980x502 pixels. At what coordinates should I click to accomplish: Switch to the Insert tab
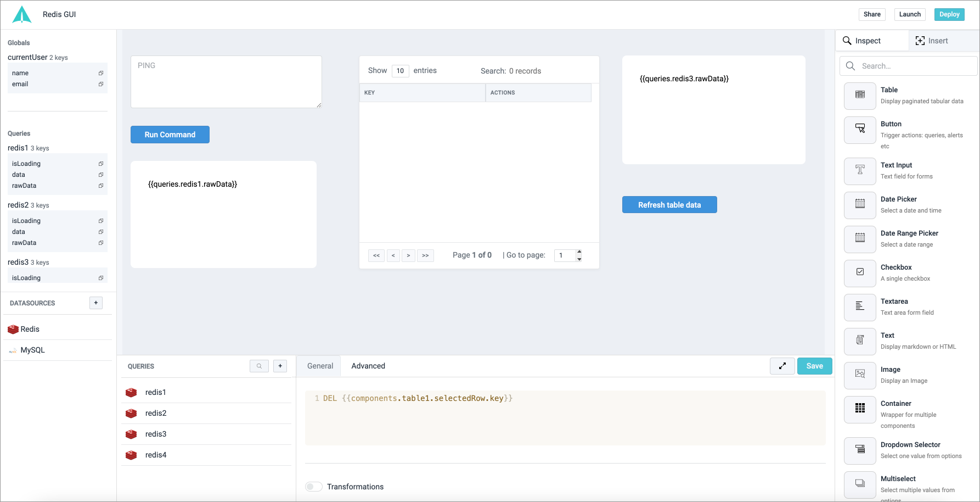point(944,41)
